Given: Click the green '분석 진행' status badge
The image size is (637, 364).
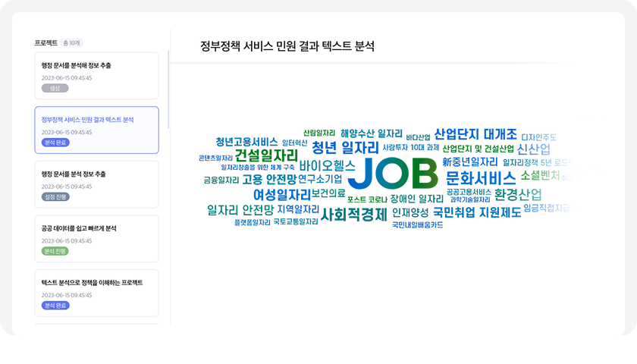Looking at the screenshot, I should pos(56,251).
